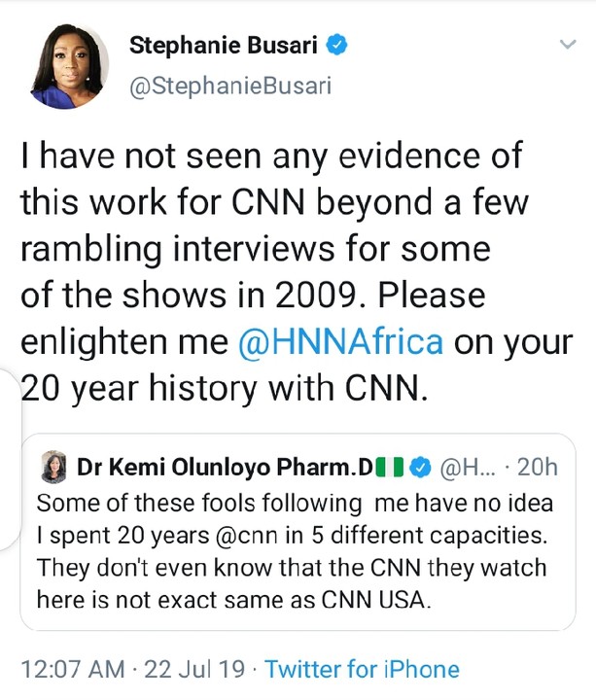Click '20 year history with CNN' line
This screenshot has width=596, height=700.
tap(224, 389)
